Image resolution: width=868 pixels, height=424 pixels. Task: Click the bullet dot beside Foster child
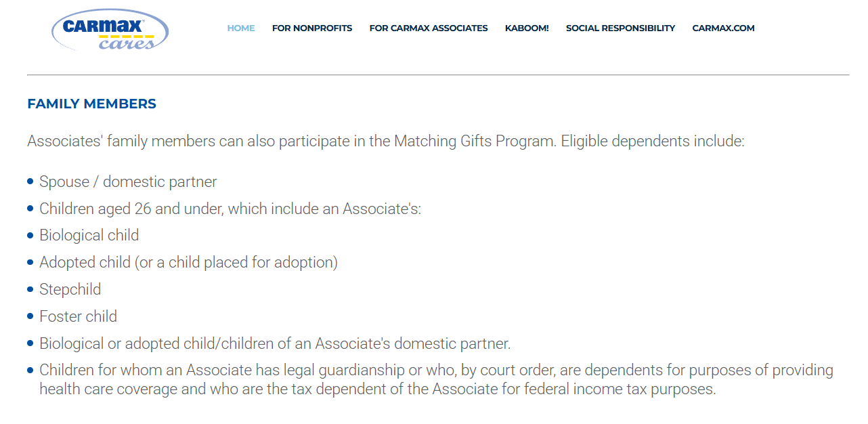pyautogui.click(x=30, y=316)
